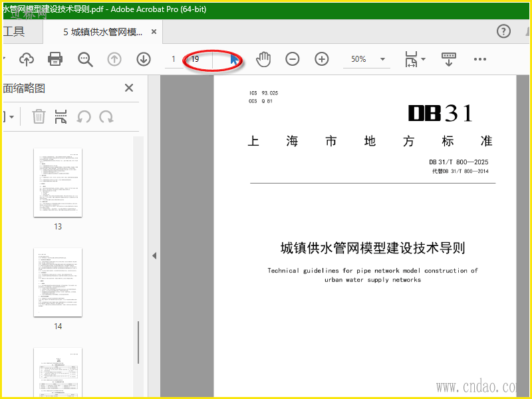
Task: Zoom out with the minus icon
Action: coord(293,59)
